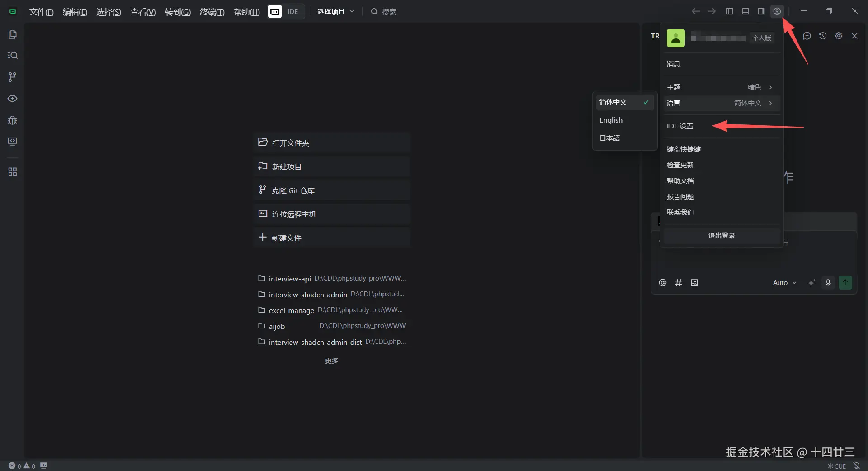Viewport: 868px width, 471px height.
Task: Click the Trae logo icon in title bar
Action: coord(13,11)
